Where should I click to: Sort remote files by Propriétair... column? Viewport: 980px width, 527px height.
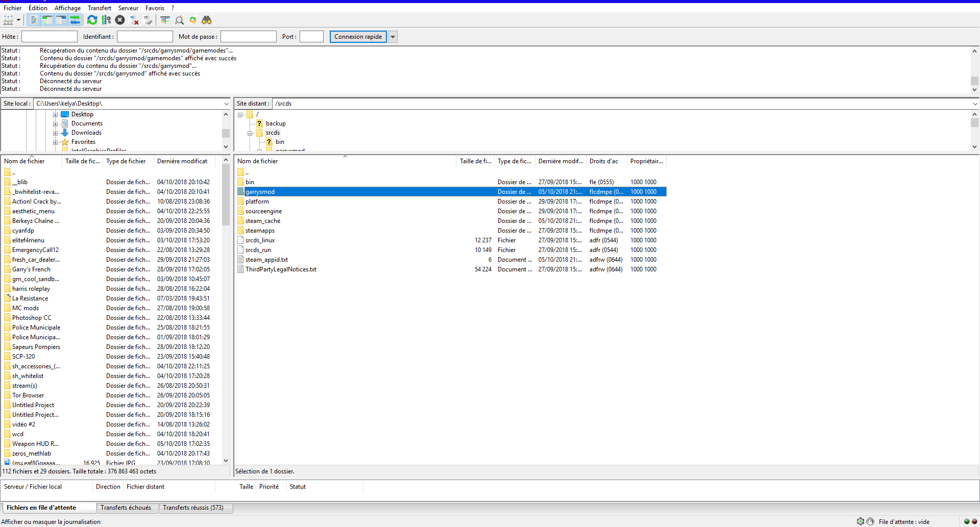[647, 161]
